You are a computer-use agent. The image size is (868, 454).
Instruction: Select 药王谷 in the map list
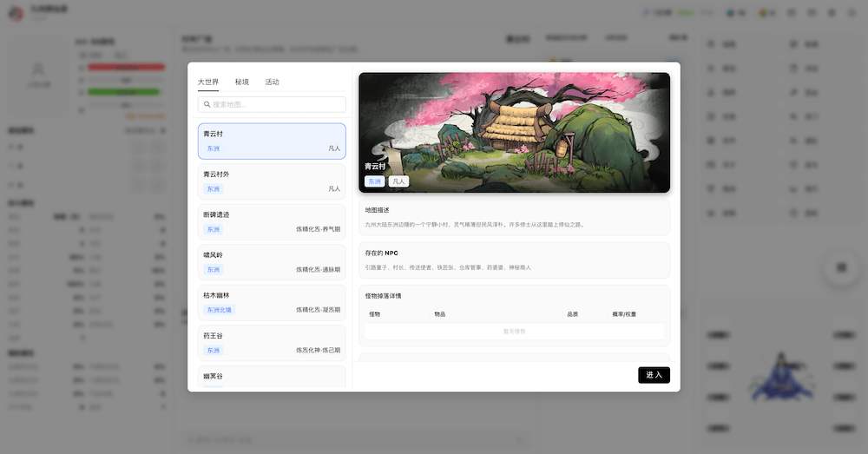272,342
